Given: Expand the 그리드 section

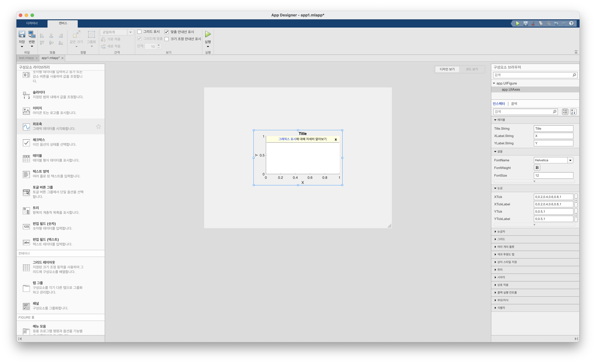Looking at the screenshot, I should (495, 239).
